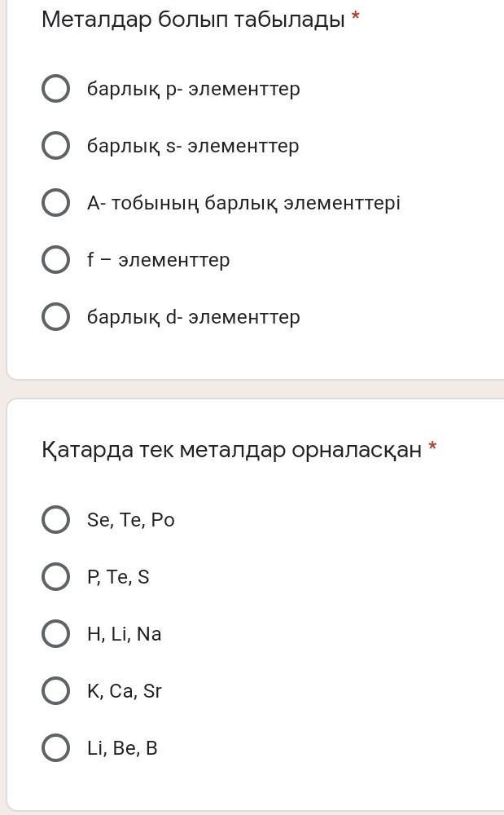
Task: Choose the "Se, Te, Po" radio button
Action: tap(55, 520)
